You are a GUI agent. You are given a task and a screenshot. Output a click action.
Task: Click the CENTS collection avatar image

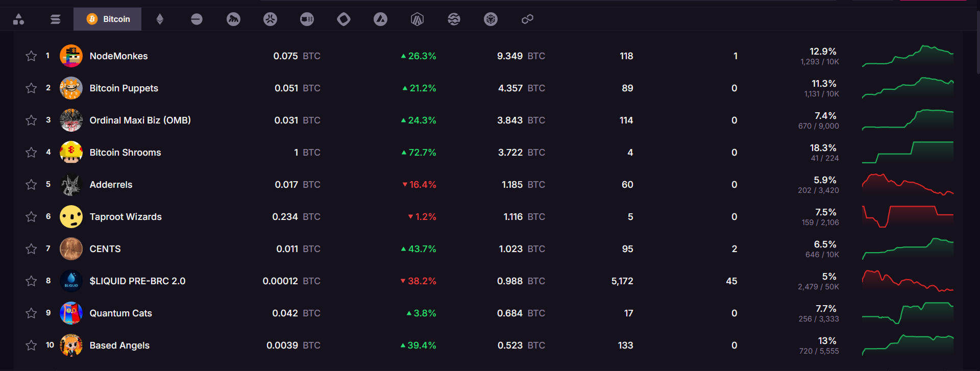point(71,249)
